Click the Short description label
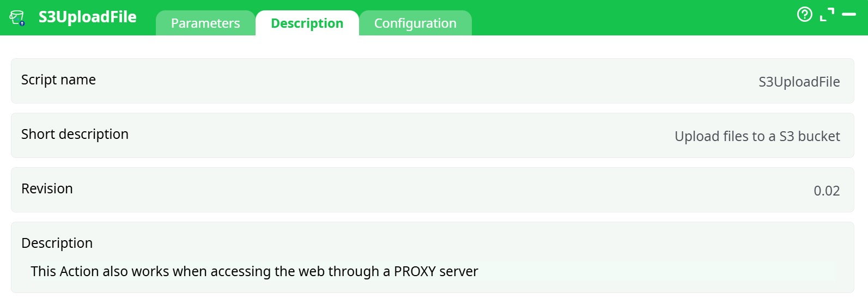Image resolution: width=868 pixels, height=305 pixels. point(75,135)
